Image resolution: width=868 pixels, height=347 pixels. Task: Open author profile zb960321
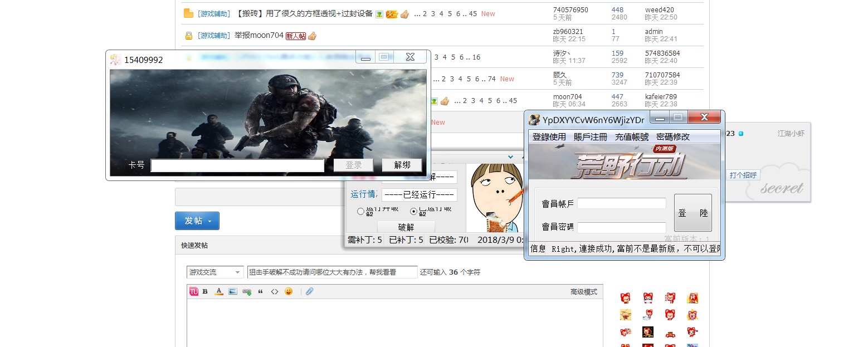(x=568, y=32)
